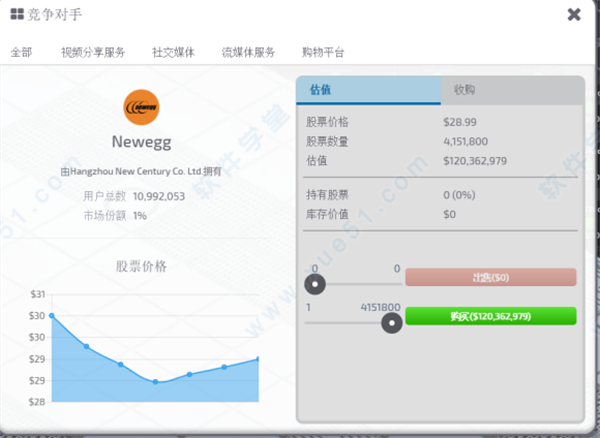Click the held shares value 0 (0%)

pyautogui.click(x=459, y=195)
